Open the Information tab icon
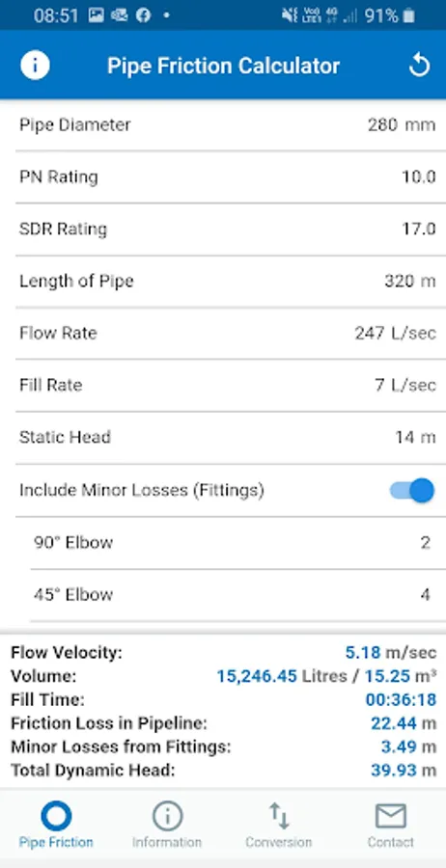The width and height of the screenshot is (446, 868). [x=167, y=815]
